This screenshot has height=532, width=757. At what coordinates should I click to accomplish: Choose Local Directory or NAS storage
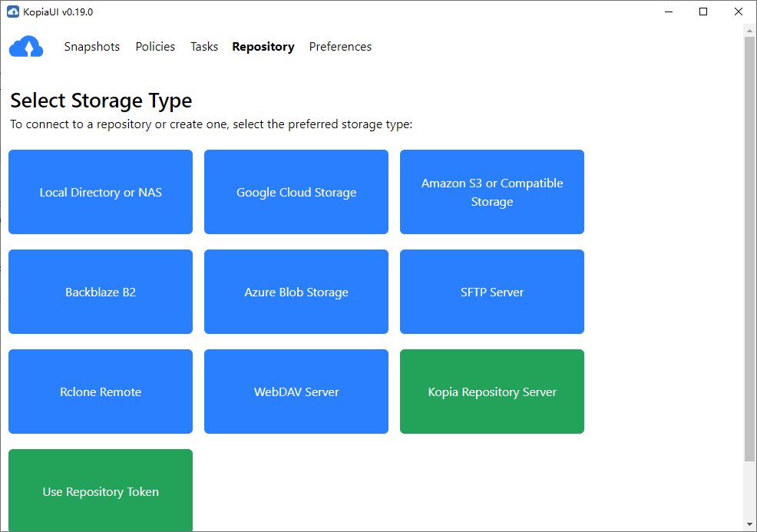coord(101,192)
